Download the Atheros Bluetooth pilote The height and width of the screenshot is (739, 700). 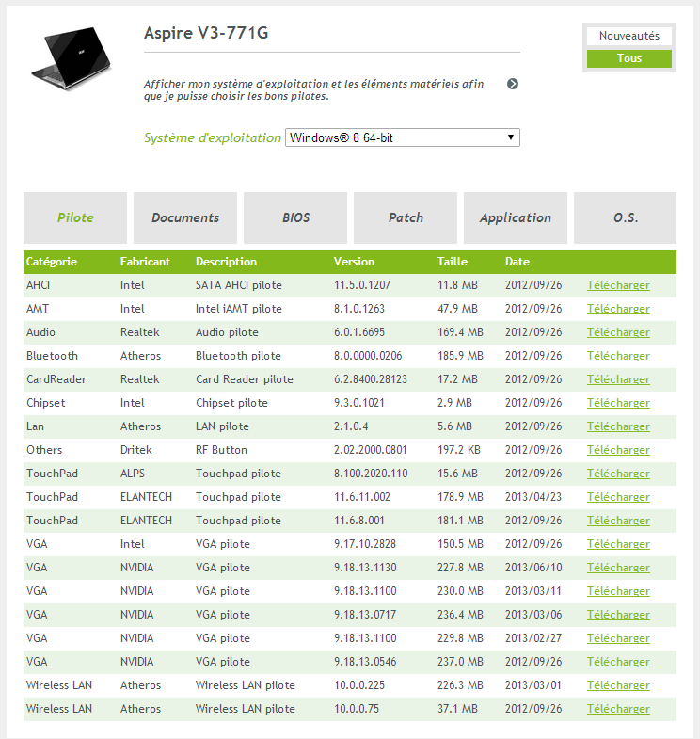[618, 356]
